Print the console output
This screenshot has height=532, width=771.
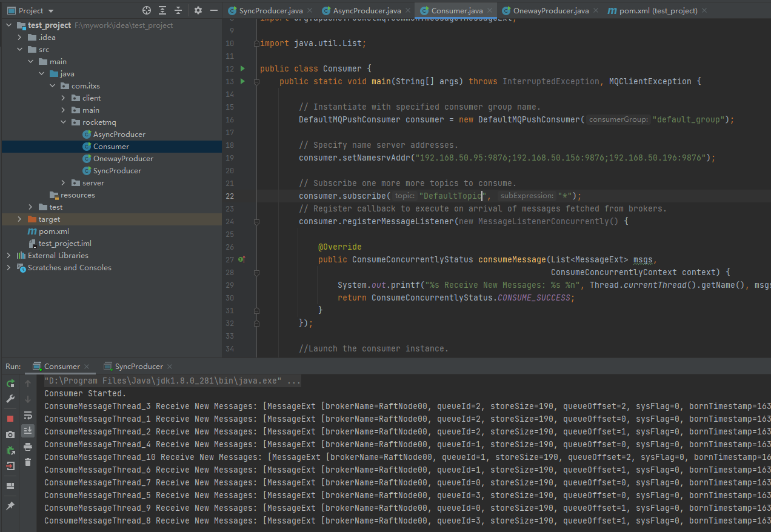(x=28, y=447)
